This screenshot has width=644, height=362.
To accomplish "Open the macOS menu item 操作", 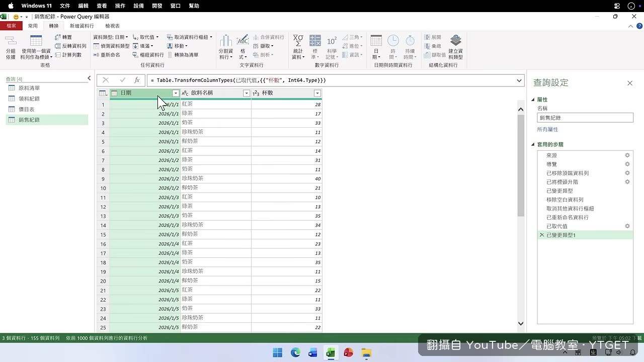I will coord(120,6).
